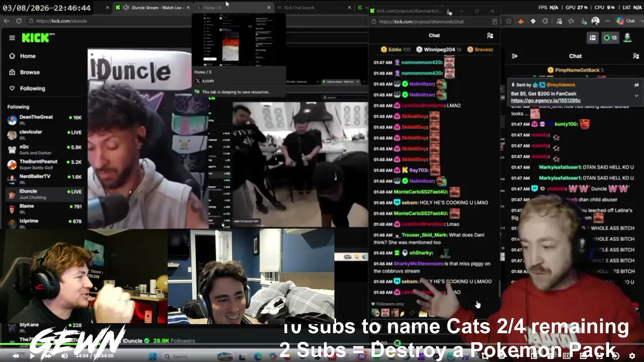The image size is (644, 362).
Task: Click PimpNameGetBack on chat leaderboard
Action: click(x=576, y=70)
